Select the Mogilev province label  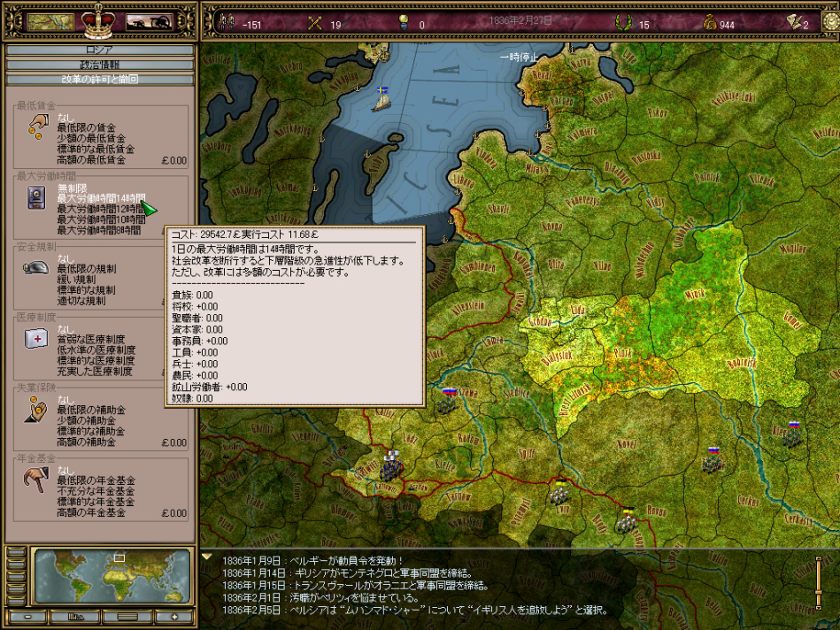(x=792, y=248)
